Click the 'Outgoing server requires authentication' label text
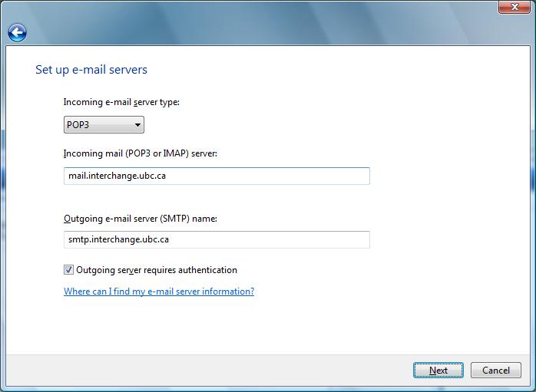 157,270
